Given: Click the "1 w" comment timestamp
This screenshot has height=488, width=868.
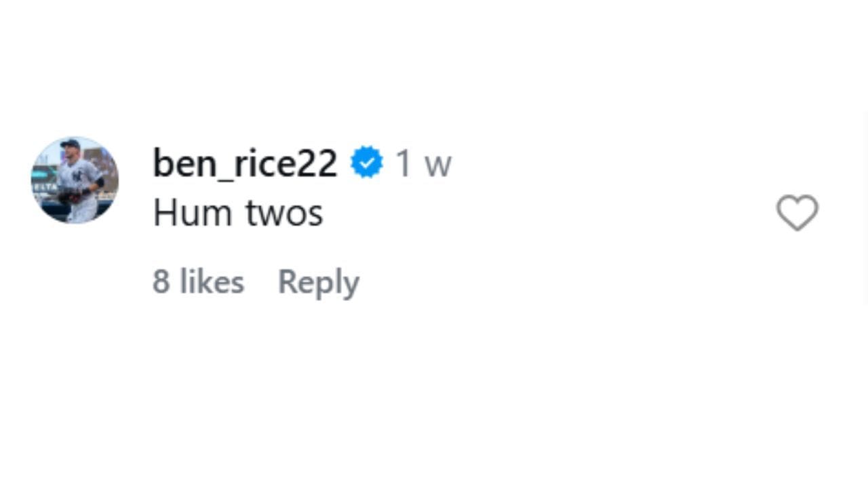Looking at the screenshot, I should click(x=423, y=163).
